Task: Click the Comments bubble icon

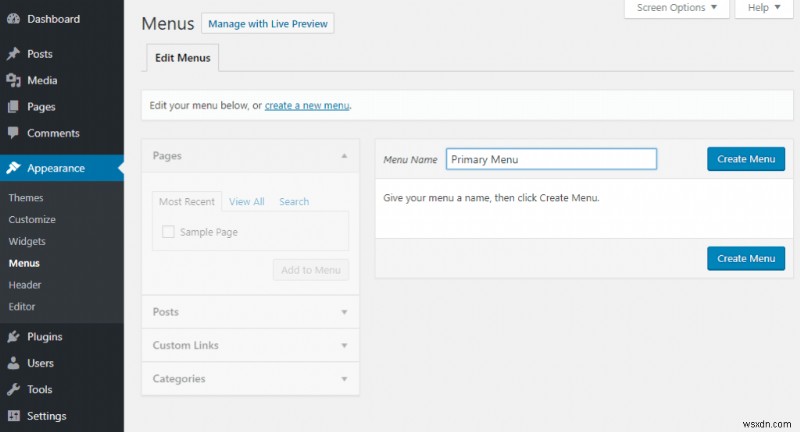Action: click(x=13, y=133)
